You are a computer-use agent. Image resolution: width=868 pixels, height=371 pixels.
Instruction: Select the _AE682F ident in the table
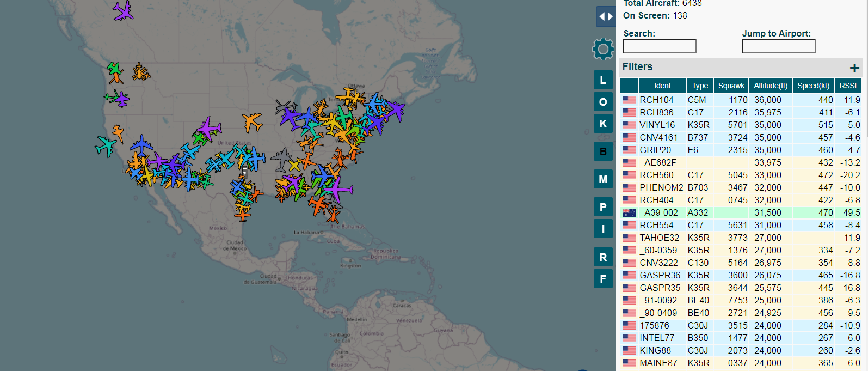[x=657, y=163]
